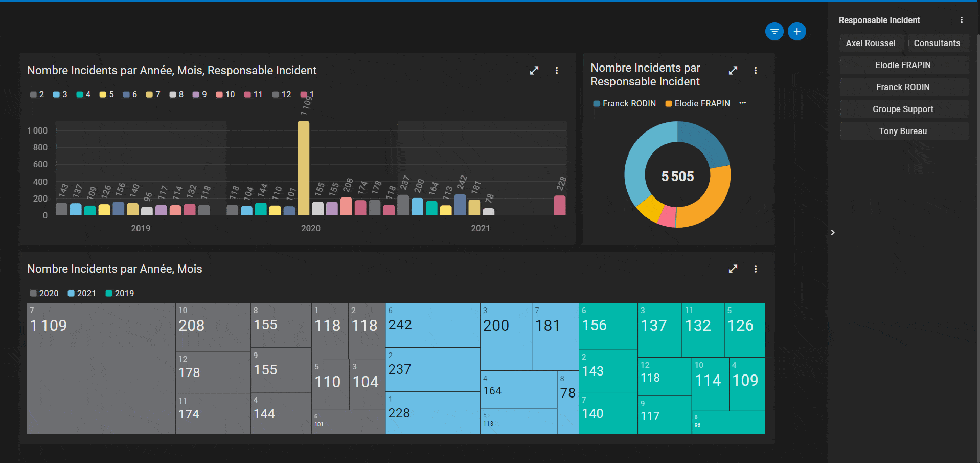Open Responsable Incident filter options menu

(x=961, y=20)
